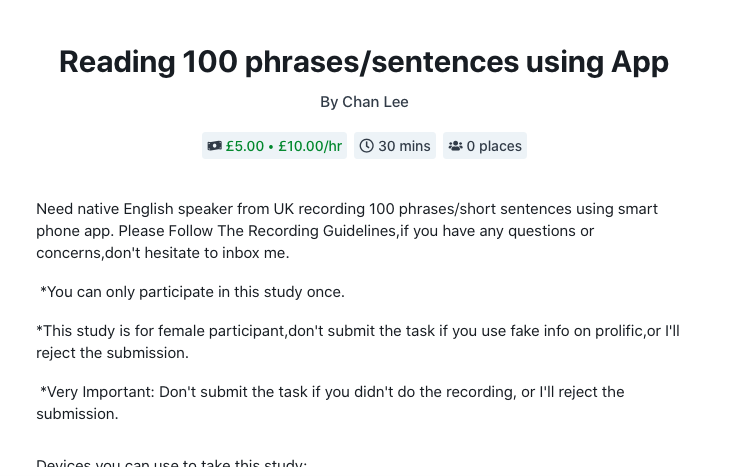Click the word 'phrases/sentences' in the title
Screen dimensions: 754x476
pos(382,62)
